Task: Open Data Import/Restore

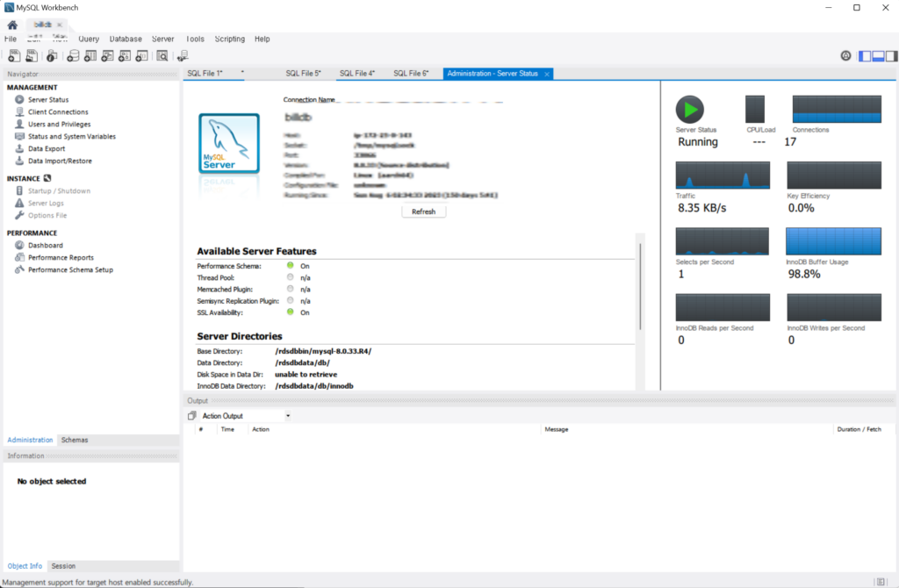Action: [x=60, y=161]
